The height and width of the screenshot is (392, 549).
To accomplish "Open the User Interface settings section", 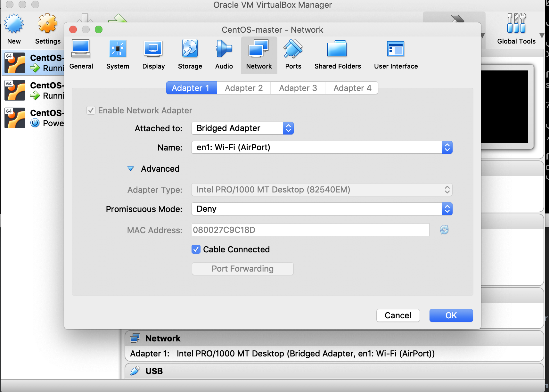I will click(396, 55).
